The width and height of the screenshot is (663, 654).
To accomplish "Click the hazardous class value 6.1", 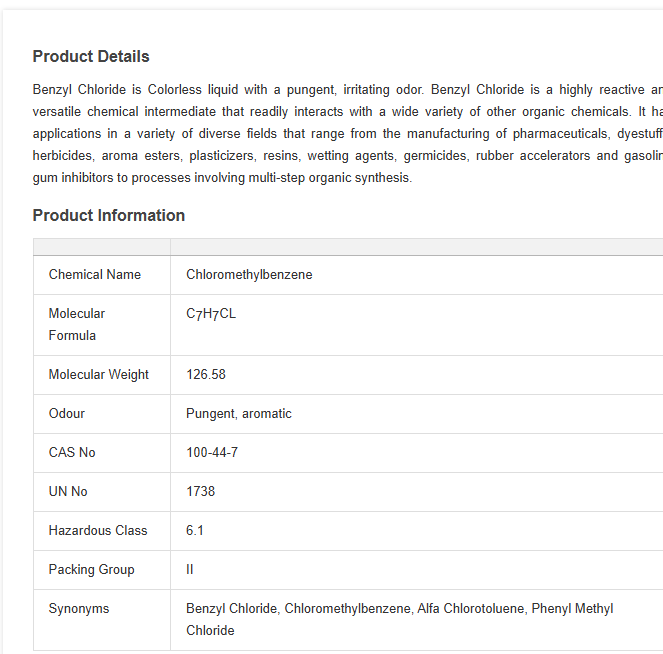I will tap(195, 531).
